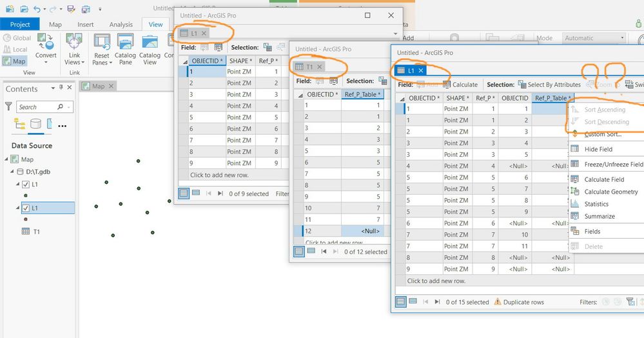Click Calculate field icon in the T1 table window

(333, 81)
